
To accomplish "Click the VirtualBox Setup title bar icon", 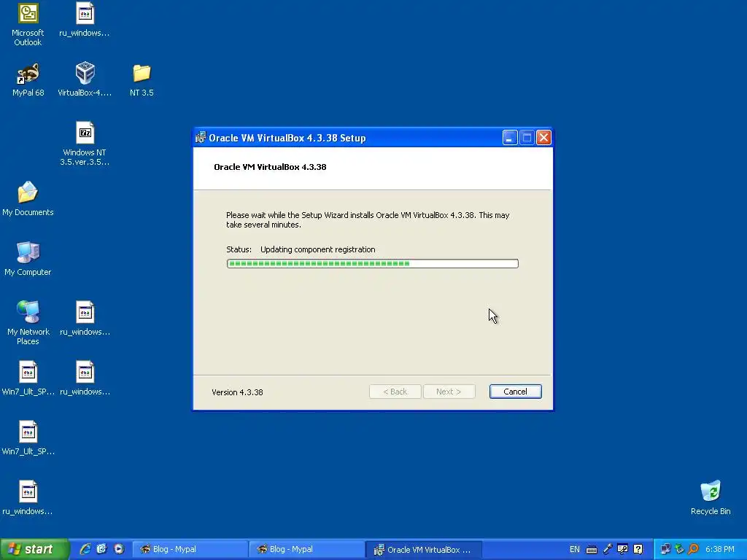I will 201,138.
